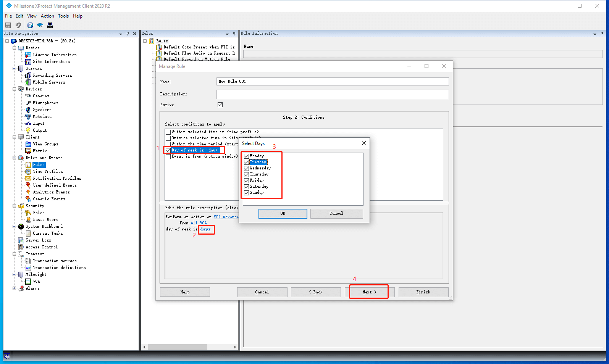The height and width of the screenshot is (364, 609).
Task: Confirm Select Days with OK
Action: coord(283,214)
